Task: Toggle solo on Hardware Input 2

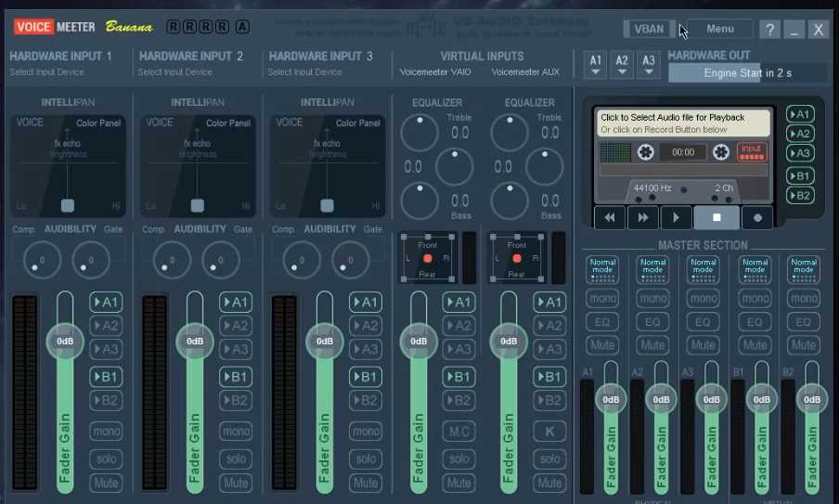Action: 236,459
